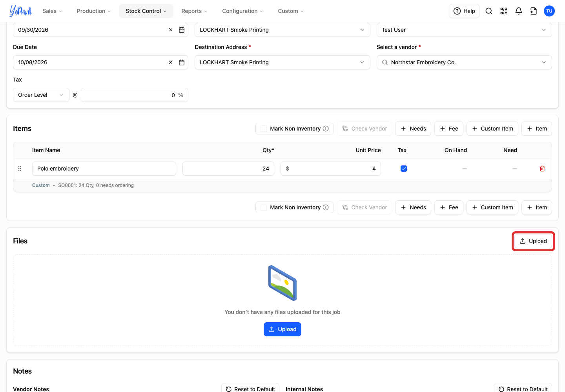Image resolution: width=565 pixels, height=392 pixels.
Task: Open the Configuration menu
Action: click(x=242, y=11)
